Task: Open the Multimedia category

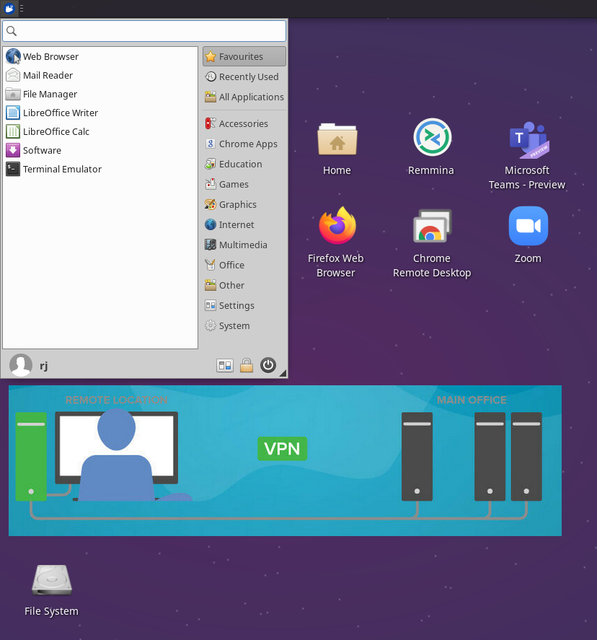Action: pos(244,244)
